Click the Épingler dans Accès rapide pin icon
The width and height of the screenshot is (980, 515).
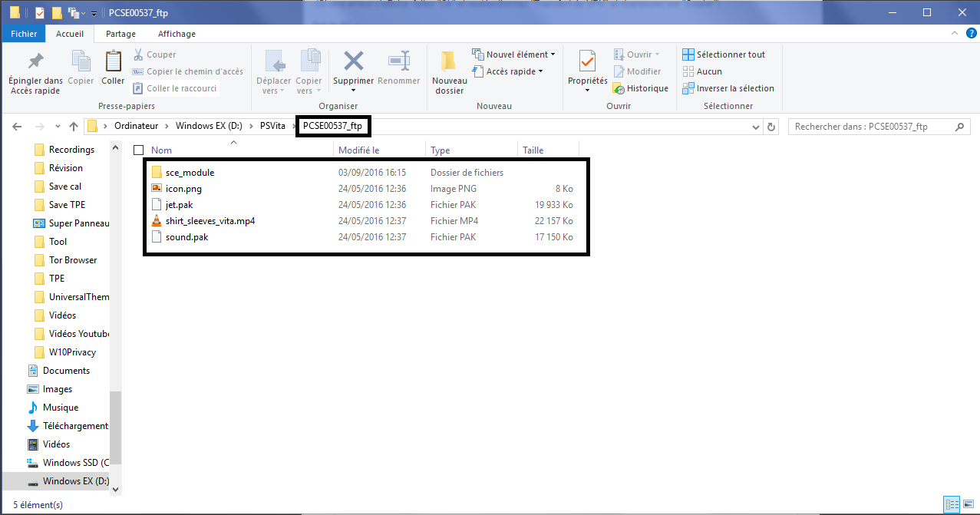click(x=35, y=61)
